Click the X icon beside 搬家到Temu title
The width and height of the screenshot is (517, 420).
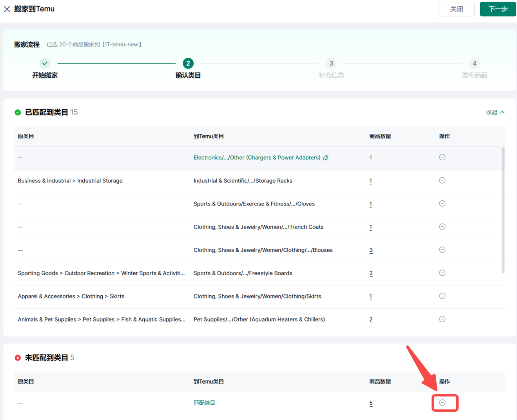click(x=7, y=9)
